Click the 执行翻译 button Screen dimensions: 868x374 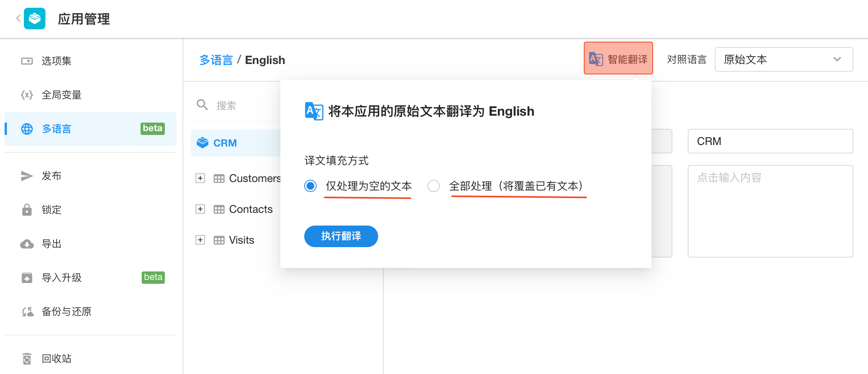pos(341,236)
